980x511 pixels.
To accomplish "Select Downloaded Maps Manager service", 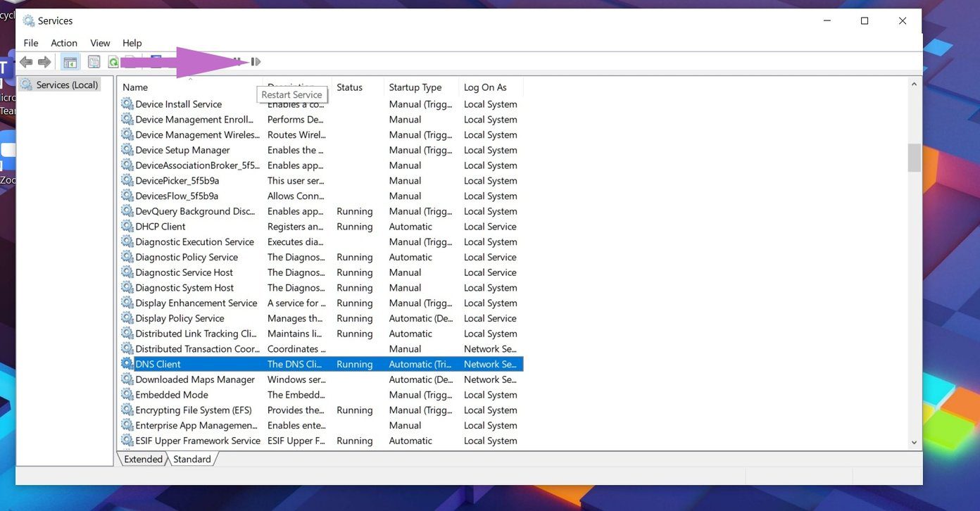I will click(x=321, y=379).
